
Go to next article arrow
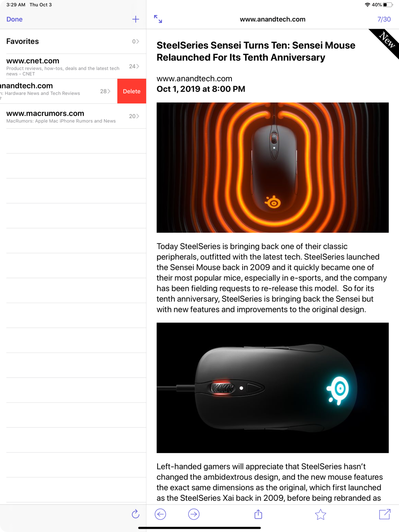coord(194,514)
